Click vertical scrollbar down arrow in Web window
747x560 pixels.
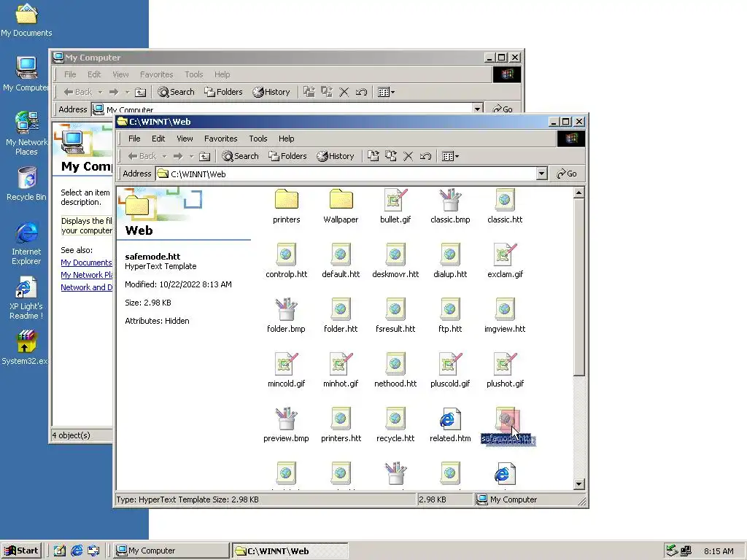pos(578,484)
